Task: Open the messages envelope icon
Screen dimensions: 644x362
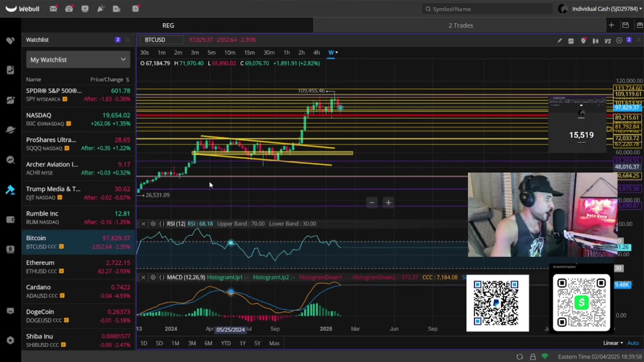Action: click(53, 9)
